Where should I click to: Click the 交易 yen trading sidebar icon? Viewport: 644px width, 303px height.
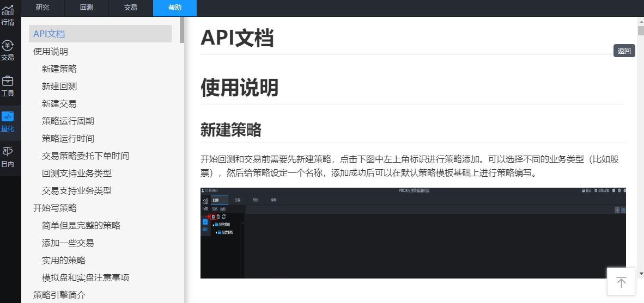pyautogui.click(x=8, y=50)
